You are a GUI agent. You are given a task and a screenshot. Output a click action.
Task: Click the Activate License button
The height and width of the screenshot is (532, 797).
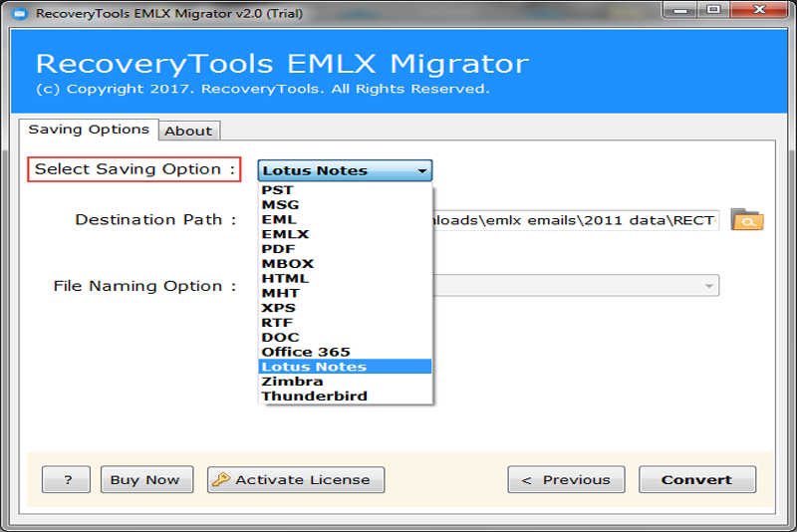coord(296,479)
